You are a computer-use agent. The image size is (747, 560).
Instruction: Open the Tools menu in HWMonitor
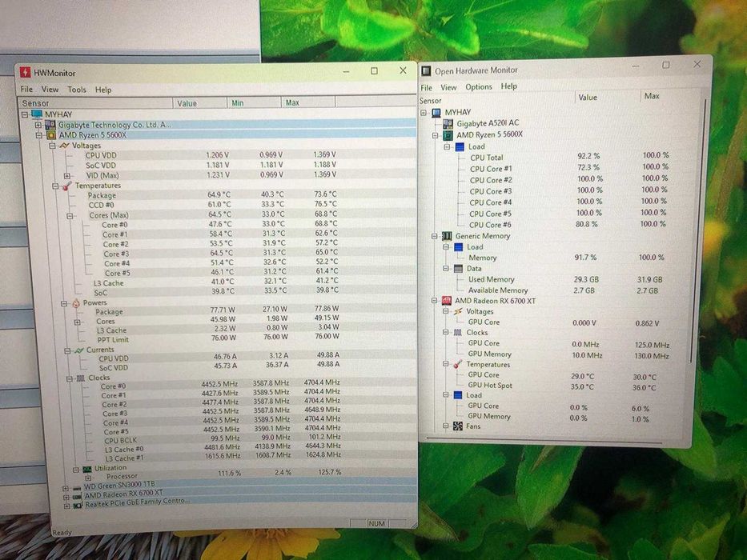77,90
